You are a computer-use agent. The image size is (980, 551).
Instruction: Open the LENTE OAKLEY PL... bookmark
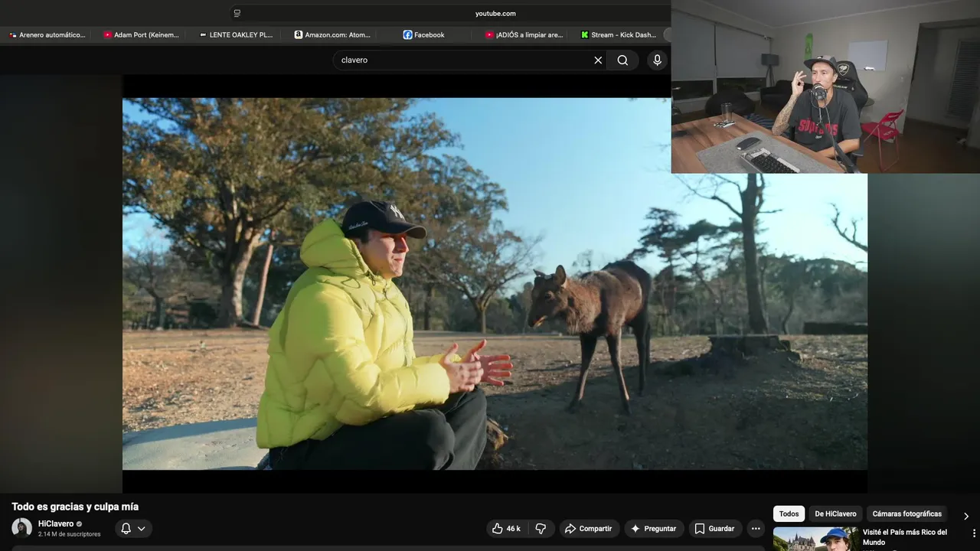click(x=236, y=34)
